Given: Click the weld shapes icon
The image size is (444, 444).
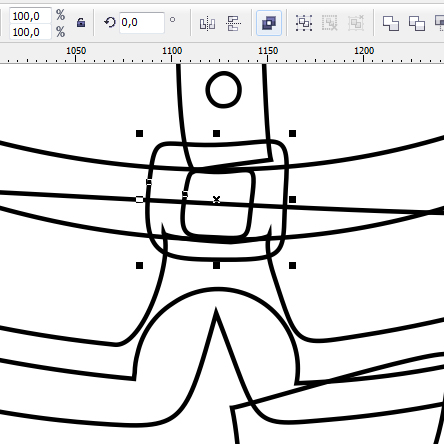Looking at the screenshot, I should point(391,23).
